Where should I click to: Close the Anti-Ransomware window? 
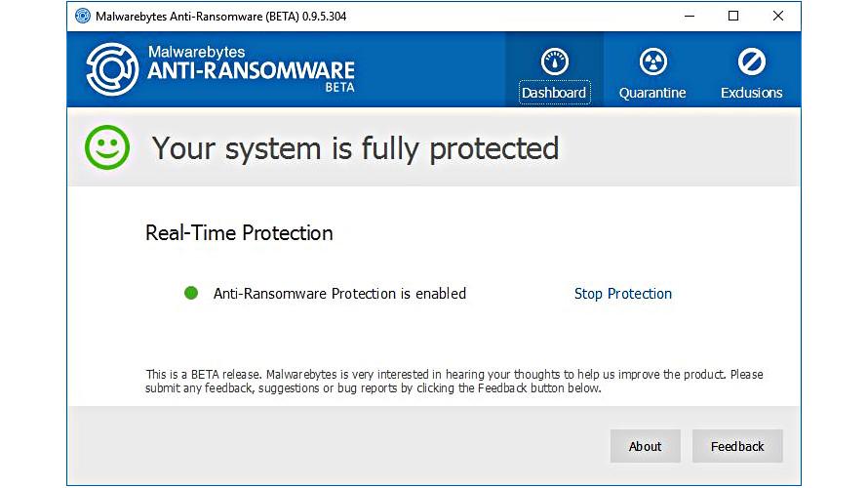point(778,16)
